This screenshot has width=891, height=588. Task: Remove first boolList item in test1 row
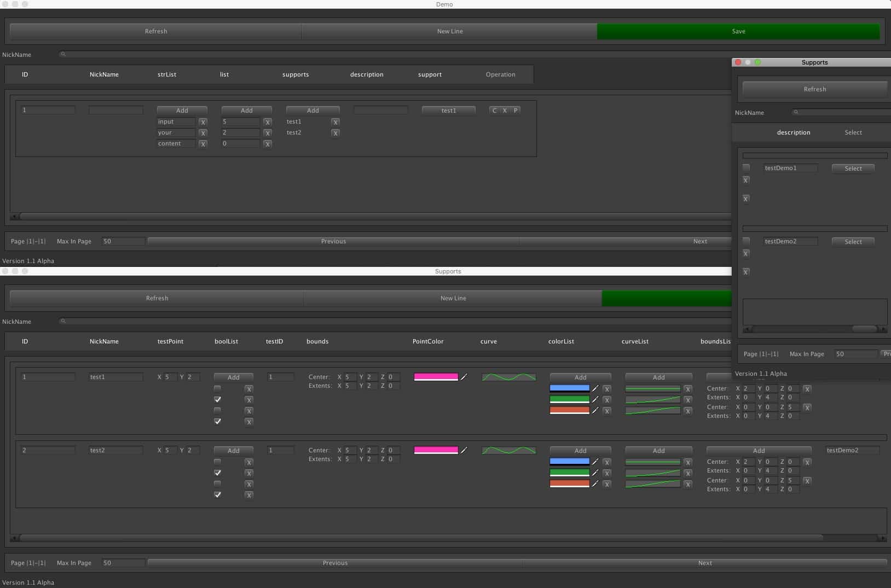coord(249,389)
